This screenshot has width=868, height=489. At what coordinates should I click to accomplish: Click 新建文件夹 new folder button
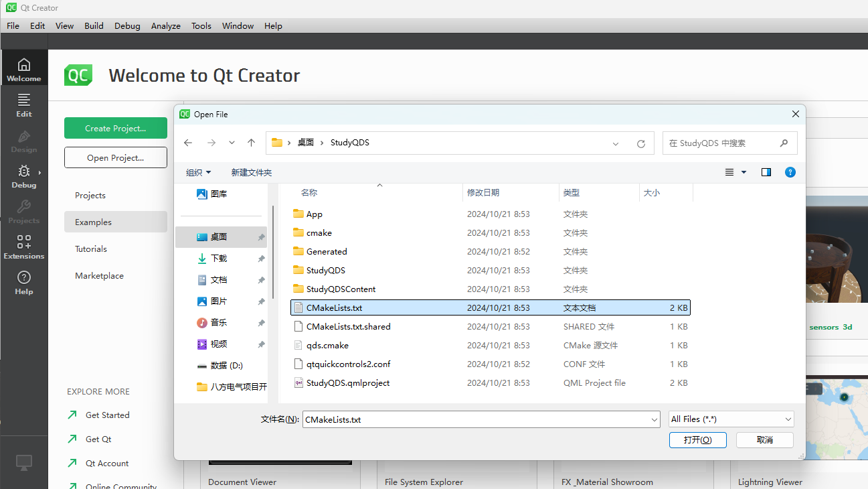[252, 172]
